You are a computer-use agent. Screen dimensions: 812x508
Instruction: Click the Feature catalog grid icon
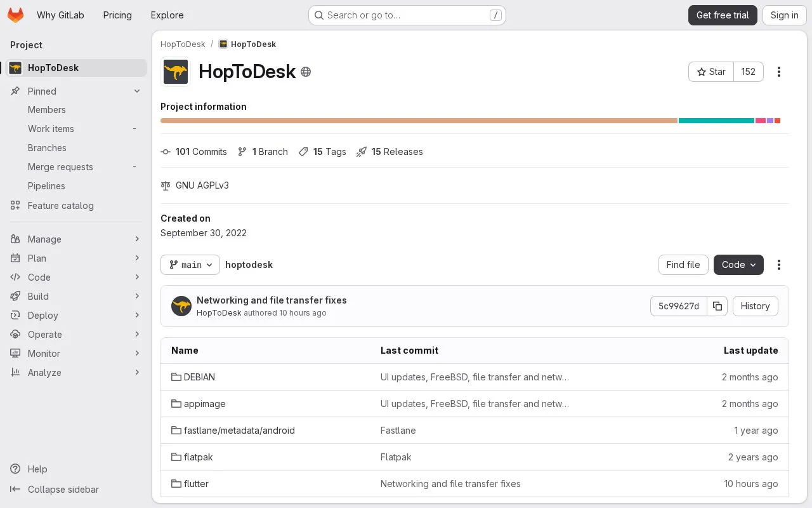[15, 206]
